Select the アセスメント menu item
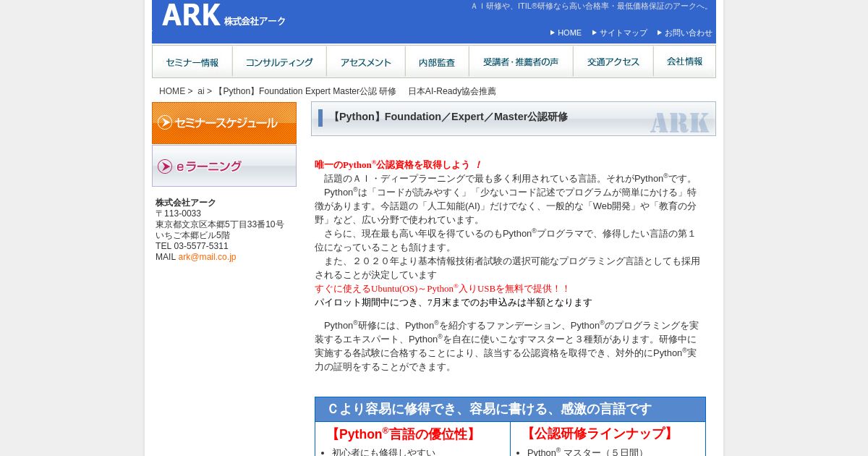Screen dimensions: 868x456 click(x=366, y=62)
